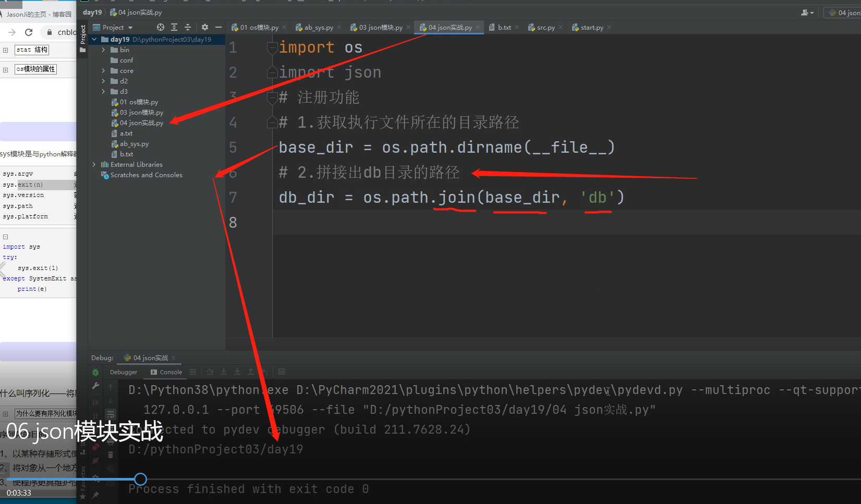Toggle code fold on the import os line
The image size is (861, 504).
[x=272, y=48]
